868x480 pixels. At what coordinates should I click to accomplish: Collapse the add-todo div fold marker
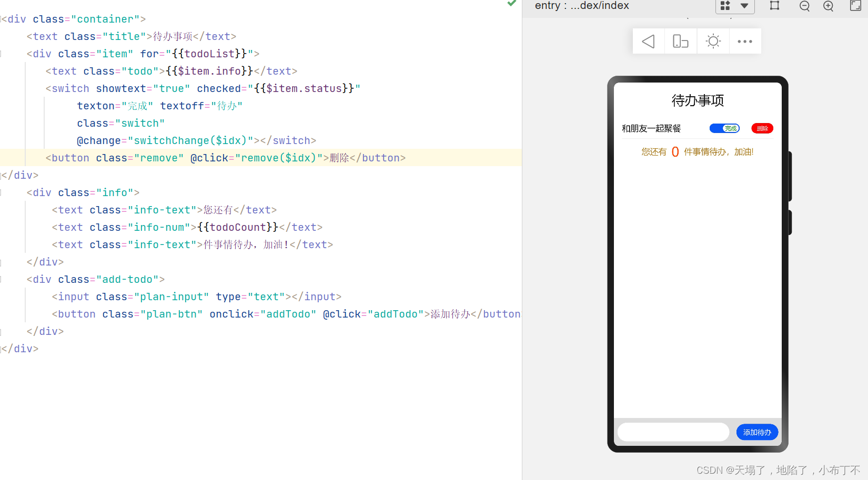[x=2, y=280]
